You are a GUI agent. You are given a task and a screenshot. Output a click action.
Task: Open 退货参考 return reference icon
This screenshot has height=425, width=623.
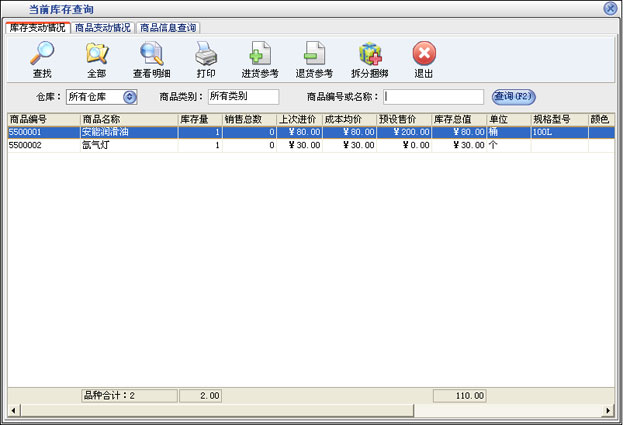coord(314,54)
